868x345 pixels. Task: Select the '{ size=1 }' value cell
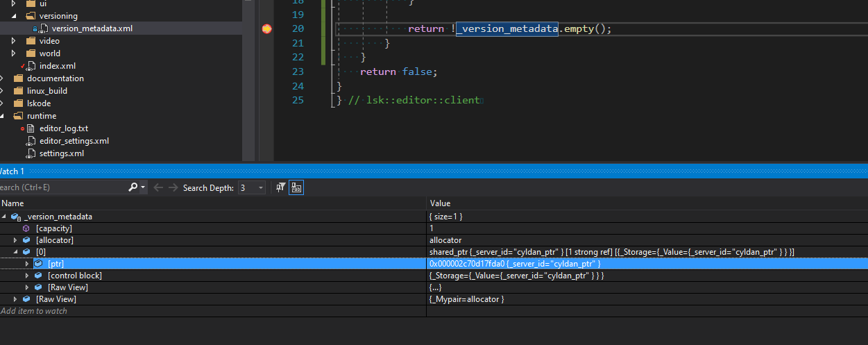446,217
